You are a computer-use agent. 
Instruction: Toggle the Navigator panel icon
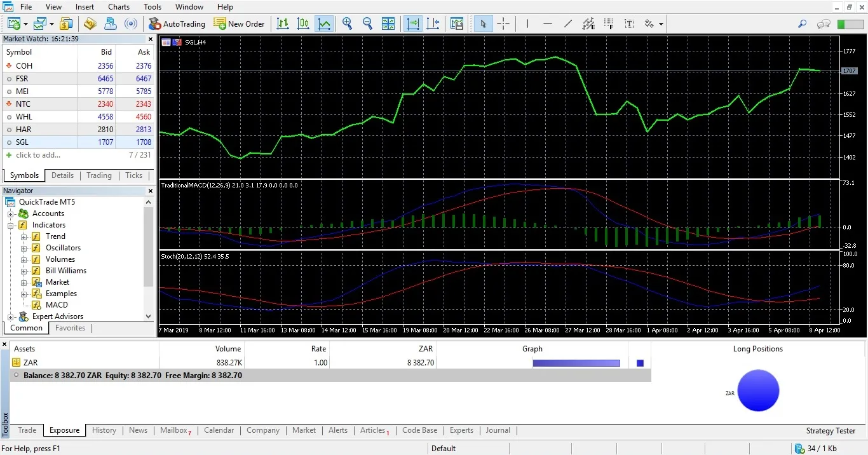[x=111, y=24]
